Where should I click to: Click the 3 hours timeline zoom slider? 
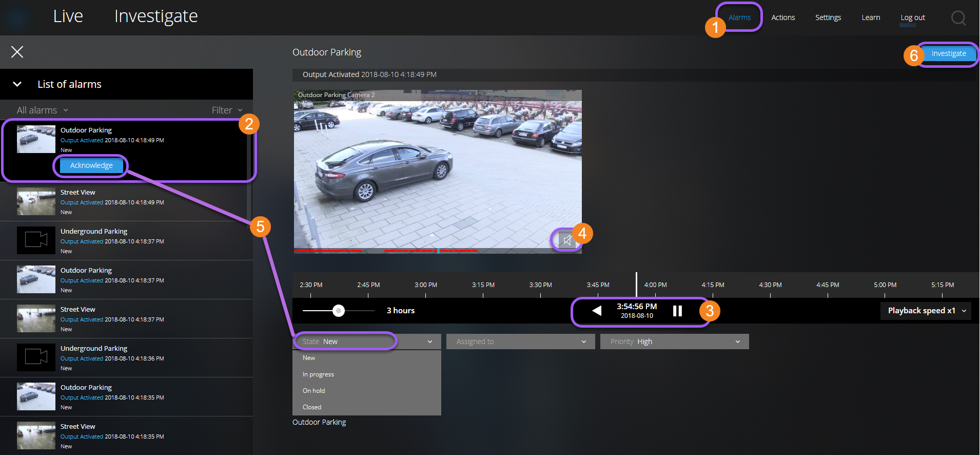pyautogui.click(x=339, y=311)
